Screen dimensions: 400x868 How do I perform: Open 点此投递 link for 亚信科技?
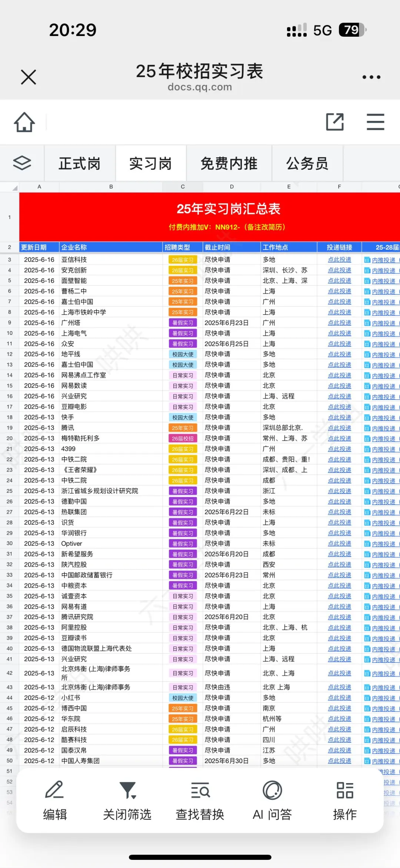339,260
